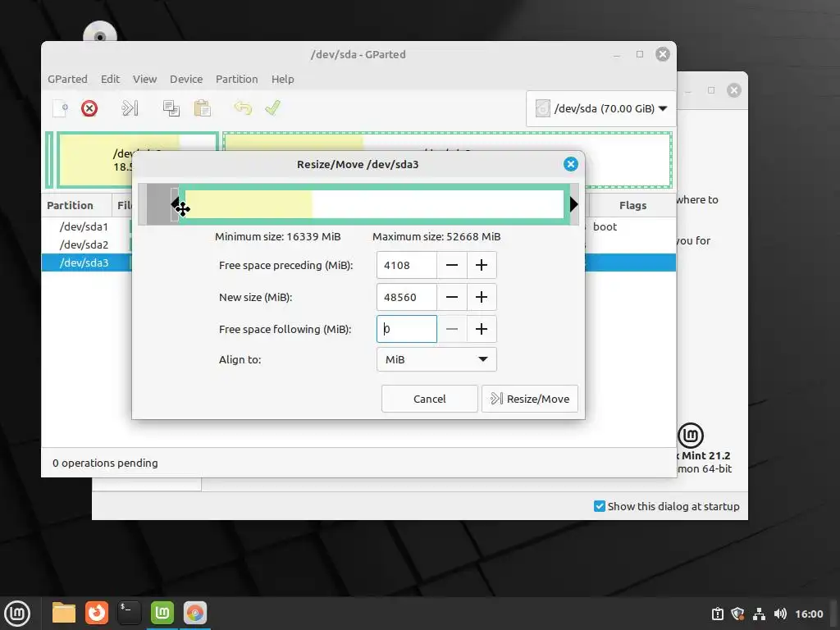
Task: Click the Free space following input field
Action: point(407,329)
